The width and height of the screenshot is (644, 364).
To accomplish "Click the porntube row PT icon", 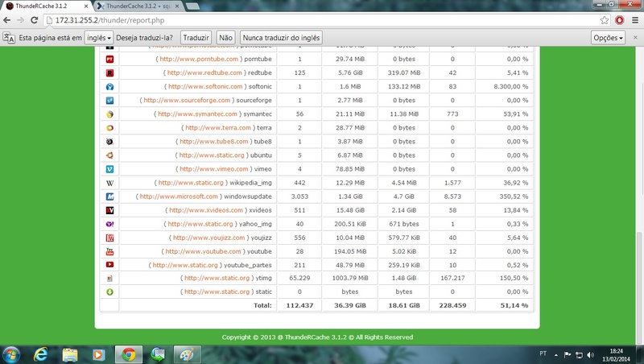I will 109,59.
